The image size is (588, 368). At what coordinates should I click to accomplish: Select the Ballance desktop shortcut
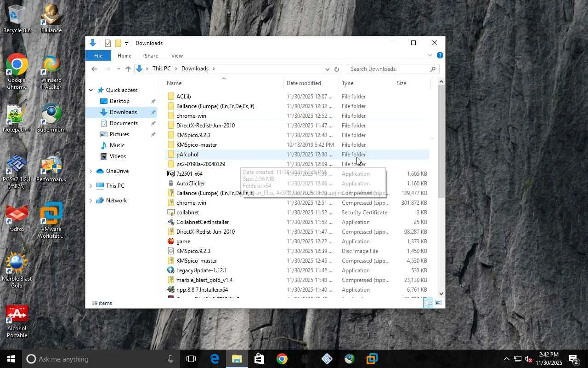[x=51, y=18]
